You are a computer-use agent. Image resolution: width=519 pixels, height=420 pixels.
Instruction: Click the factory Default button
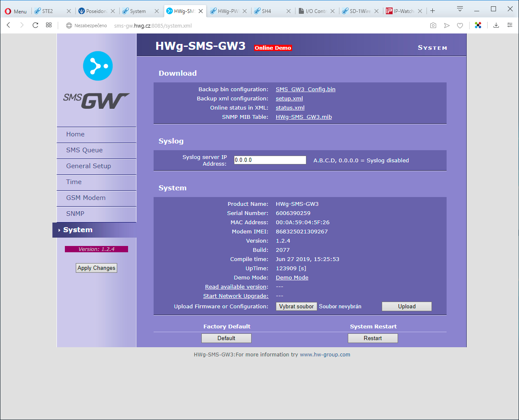point(226,338)
